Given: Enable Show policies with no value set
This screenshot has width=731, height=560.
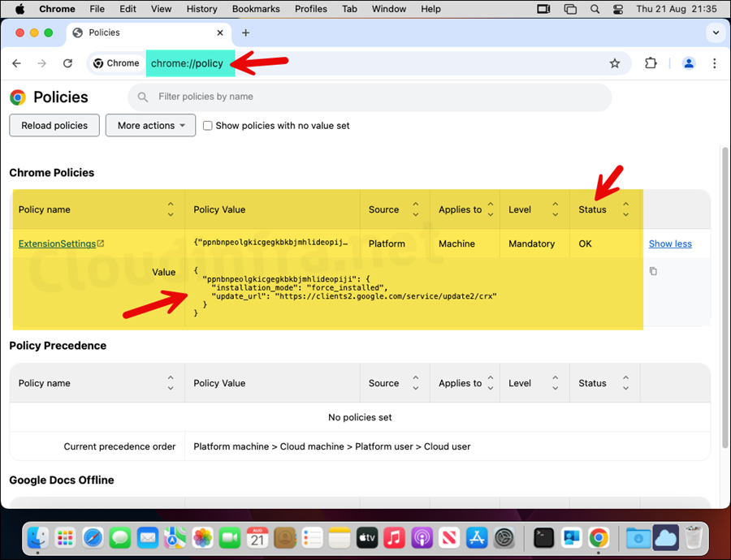Looking at the screenshot, I should [207, 126].
